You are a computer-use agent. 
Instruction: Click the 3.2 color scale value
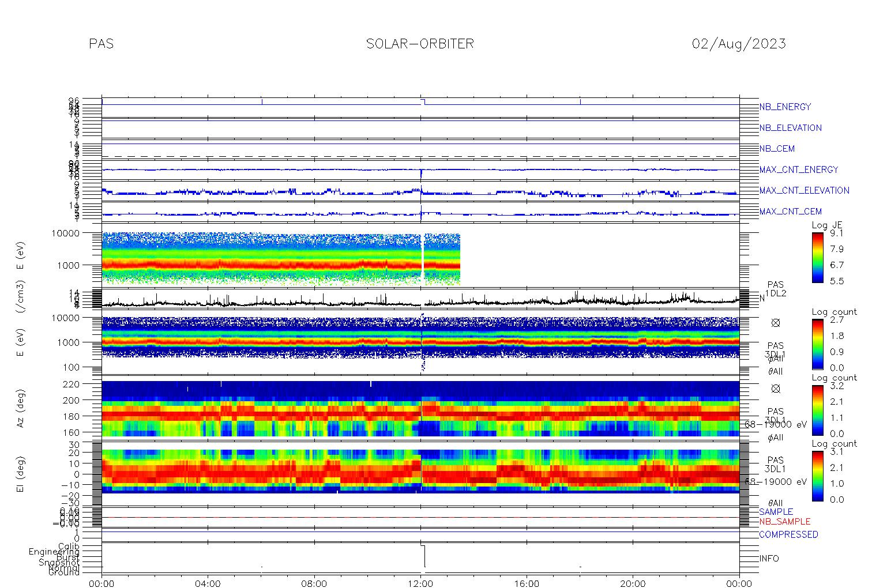[x=837, y=386]
